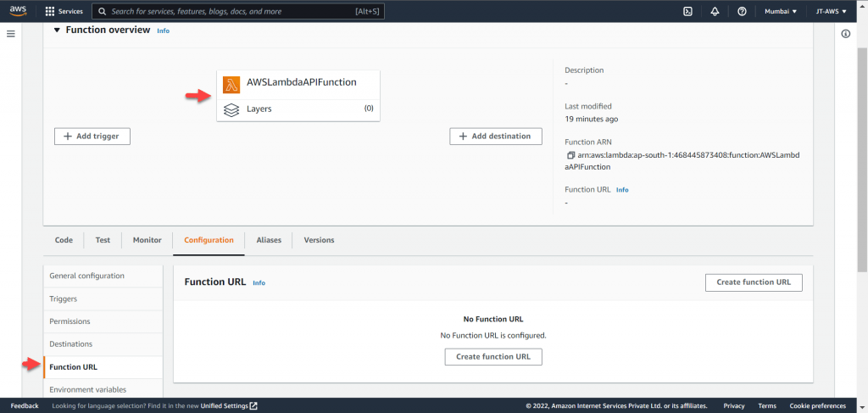868x413 pixels.
Task: Focus the services search field
Action: (238, 11)
